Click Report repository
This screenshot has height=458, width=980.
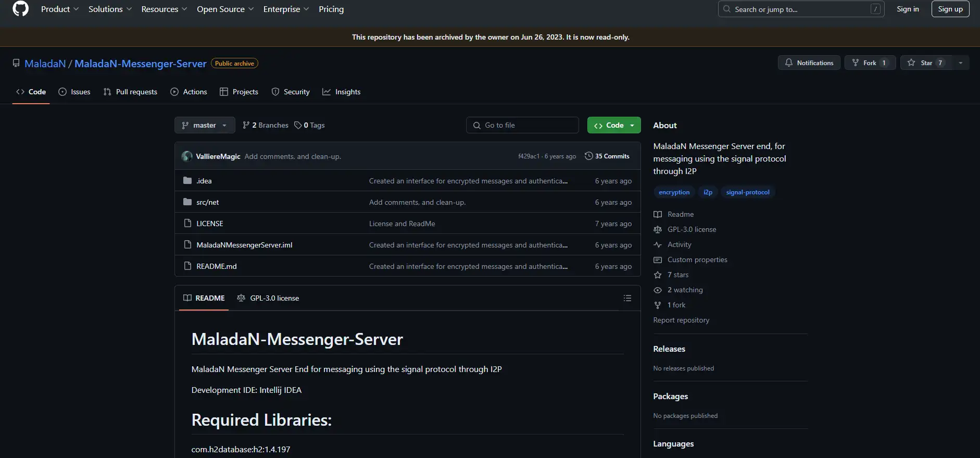(x=681, y=320)
